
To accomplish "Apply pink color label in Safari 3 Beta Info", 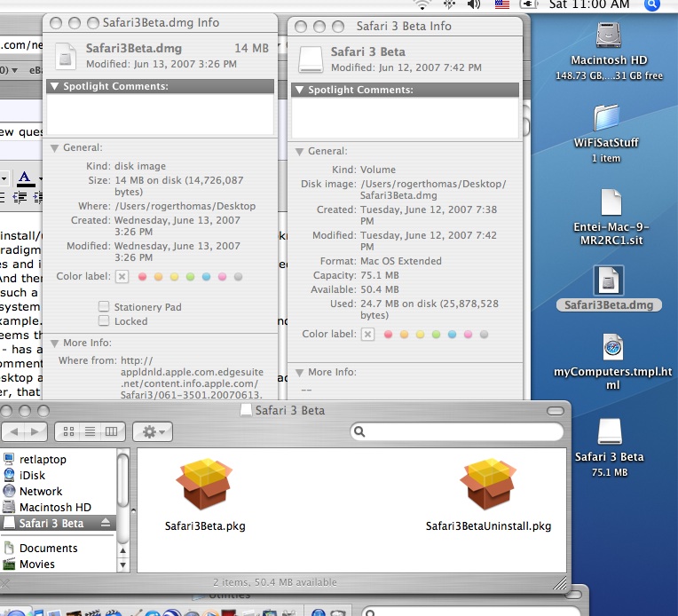I will pyautogui.click(x=468, y=334).
